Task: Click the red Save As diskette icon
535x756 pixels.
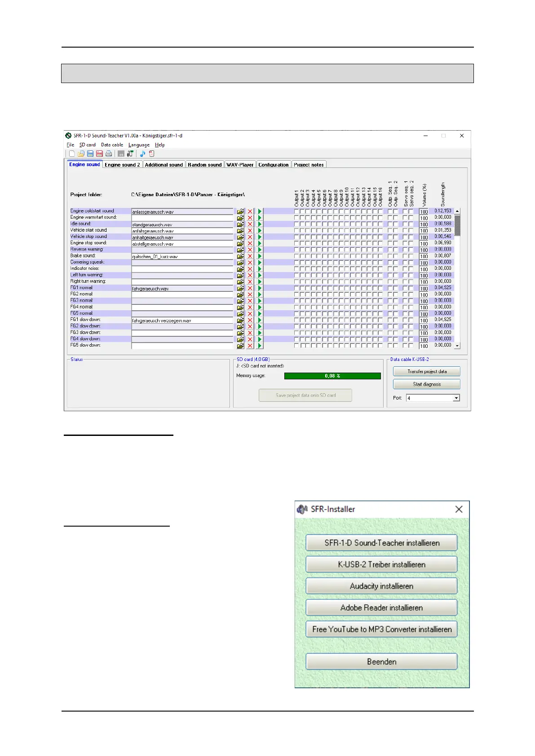Action: tap(99, 154)
